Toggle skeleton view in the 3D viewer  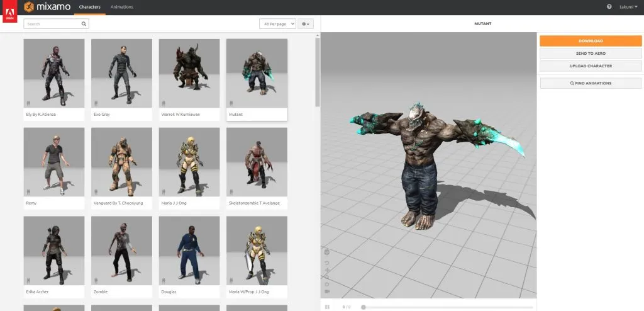click(x=327, y=252)
